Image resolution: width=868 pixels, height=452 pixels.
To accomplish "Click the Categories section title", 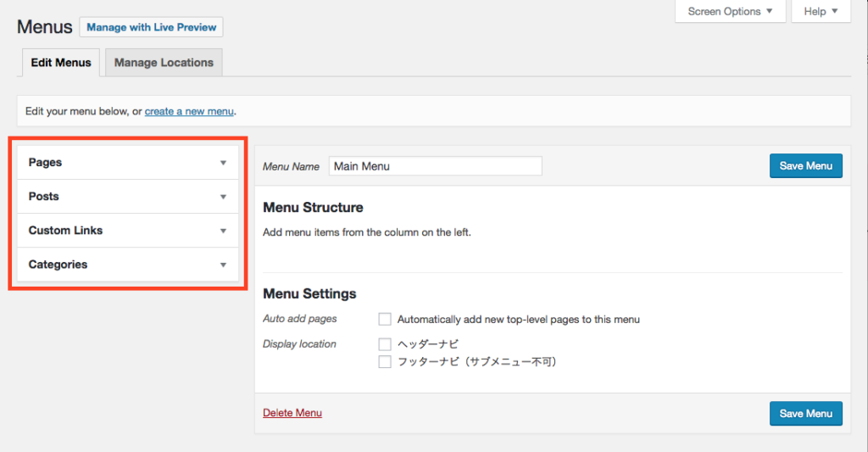I will pyautogui.click(x=58, y=265).
